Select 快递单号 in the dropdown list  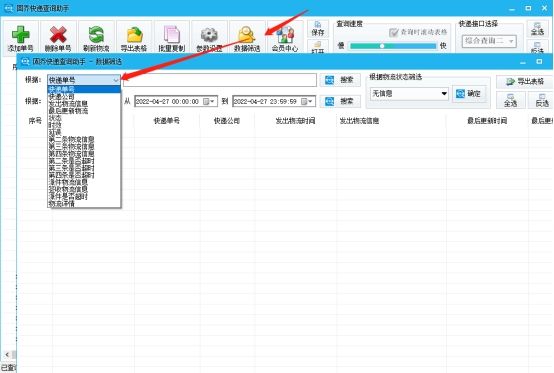click(84, 89)
